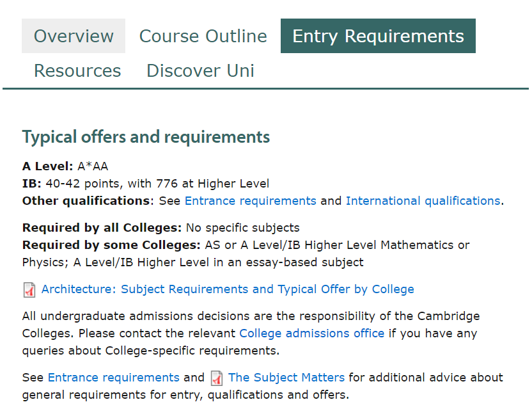Viewport: 532px width, 409px height.
Task: Visit the College admissions office link
Action: click(312, 333)
